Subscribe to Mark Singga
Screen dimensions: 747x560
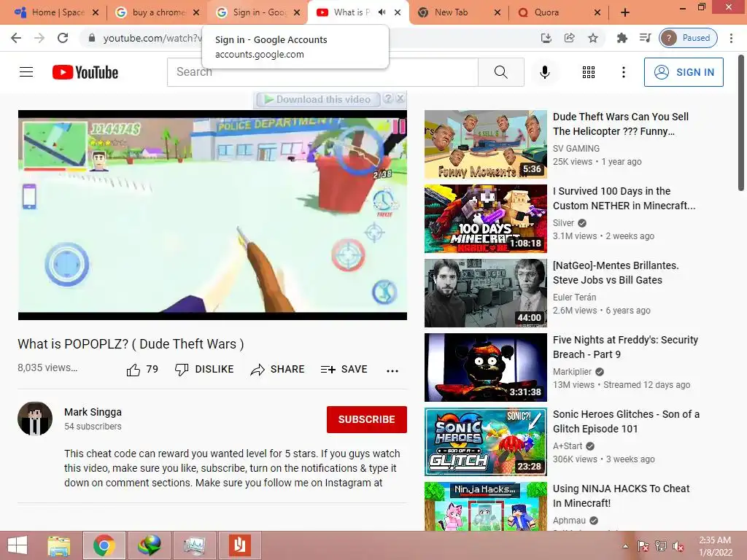pyautogui.click(x=366, y=419)
